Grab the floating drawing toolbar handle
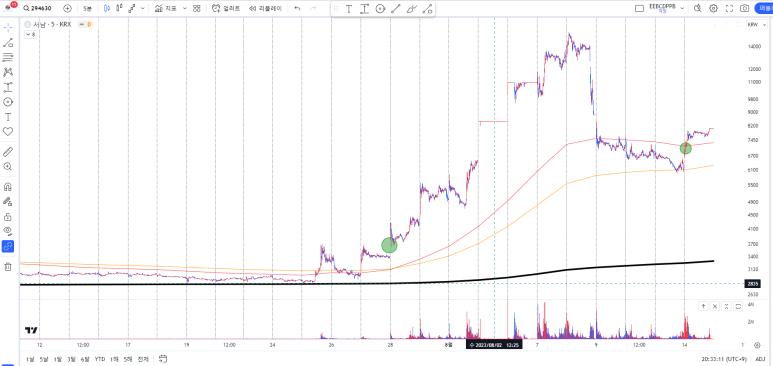 click(336, 8)
